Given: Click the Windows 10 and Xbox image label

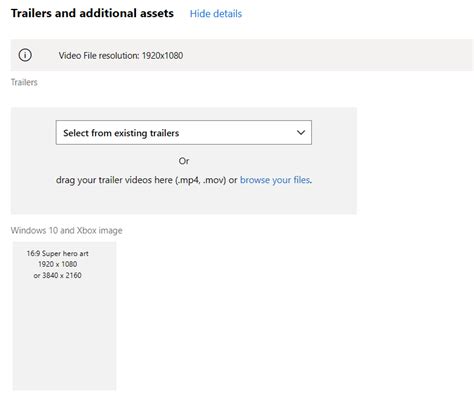Looking at the screenshot, I should coord(66,230).
